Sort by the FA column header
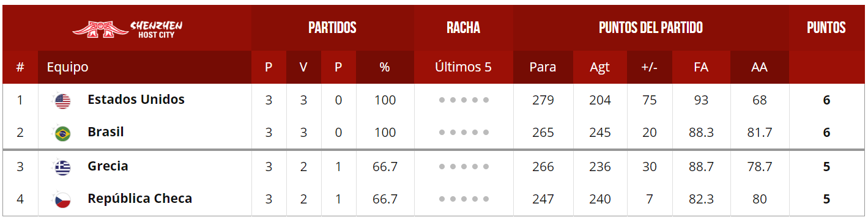The height and width of the screenshot is (220, 868). pos(701,67)
